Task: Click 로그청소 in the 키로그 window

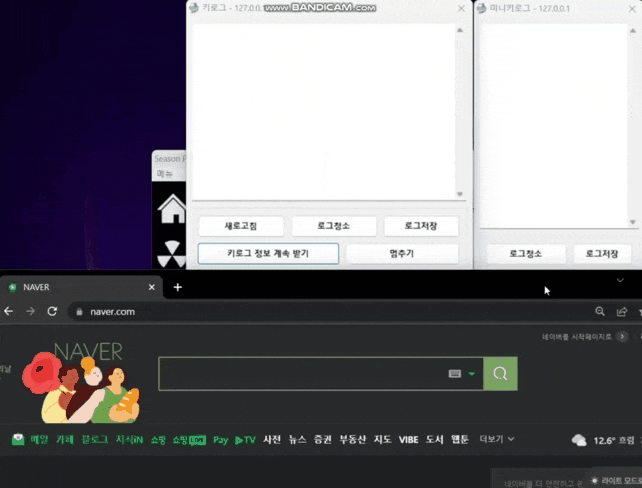Action: (x=334, y=226)
